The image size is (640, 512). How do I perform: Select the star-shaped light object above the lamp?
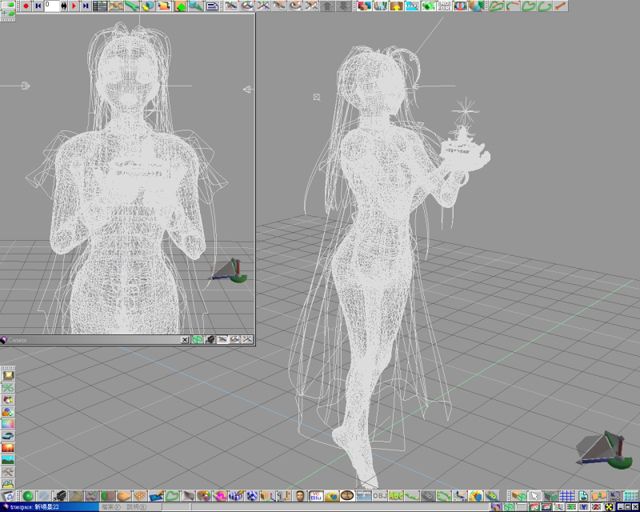(x=464, y=109)
